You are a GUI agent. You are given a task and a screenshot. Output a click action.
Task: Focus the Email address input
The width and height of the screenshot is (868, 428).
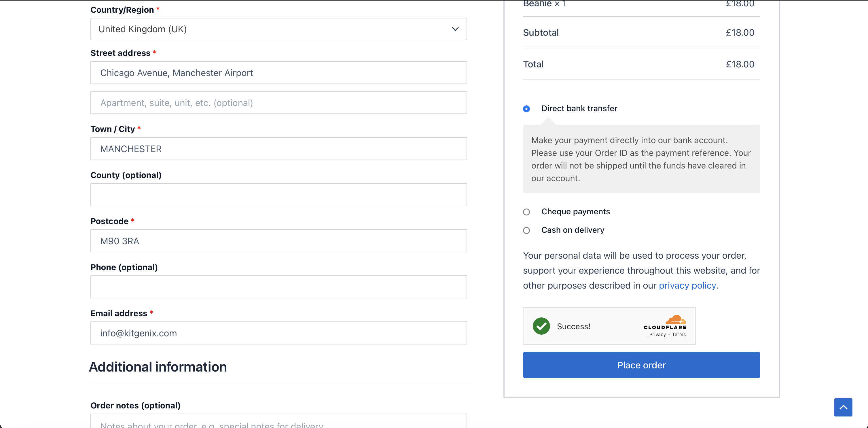[x=278, y=333]
